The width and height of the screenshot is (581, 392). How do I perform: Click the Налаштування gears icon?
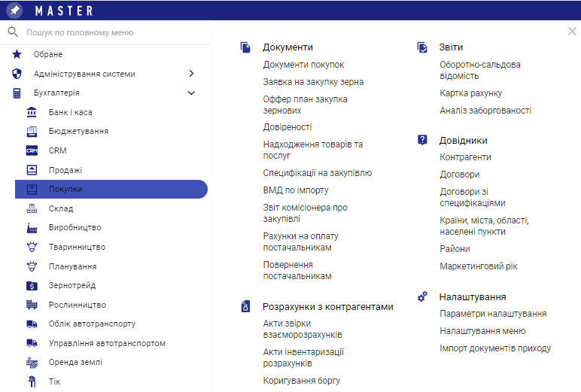point(422,296)
